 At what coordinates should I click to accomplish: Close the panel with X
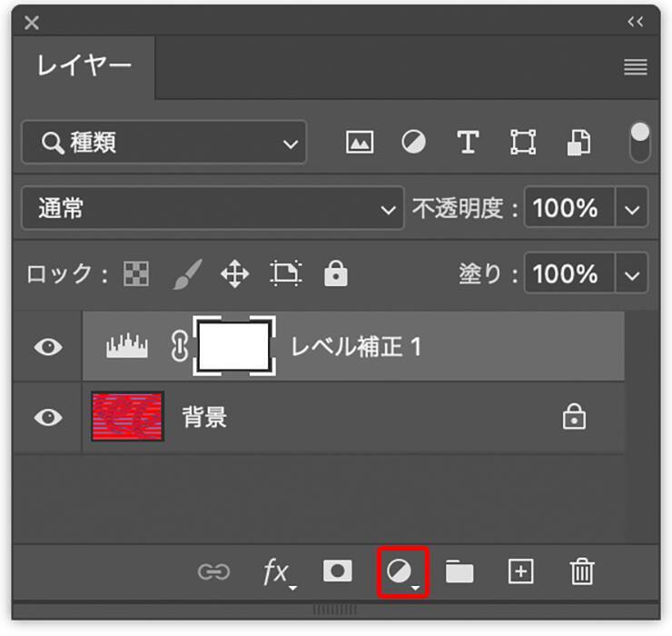point(32,23)
